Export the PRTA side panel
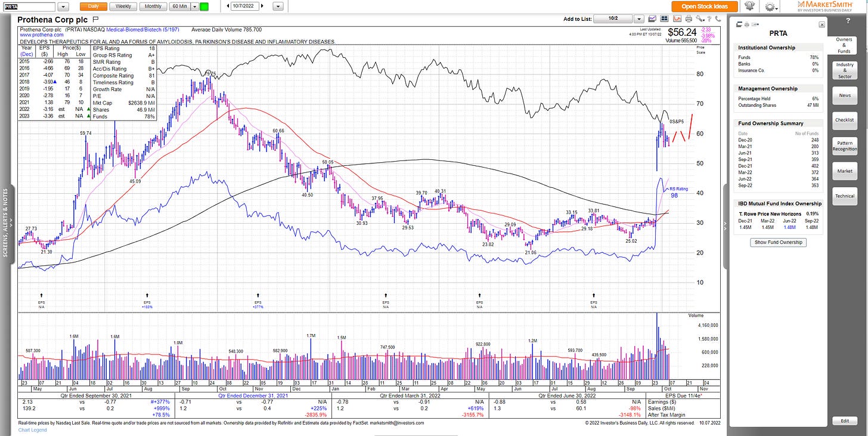Screen dimensions: 868x436 click(755, 24)
